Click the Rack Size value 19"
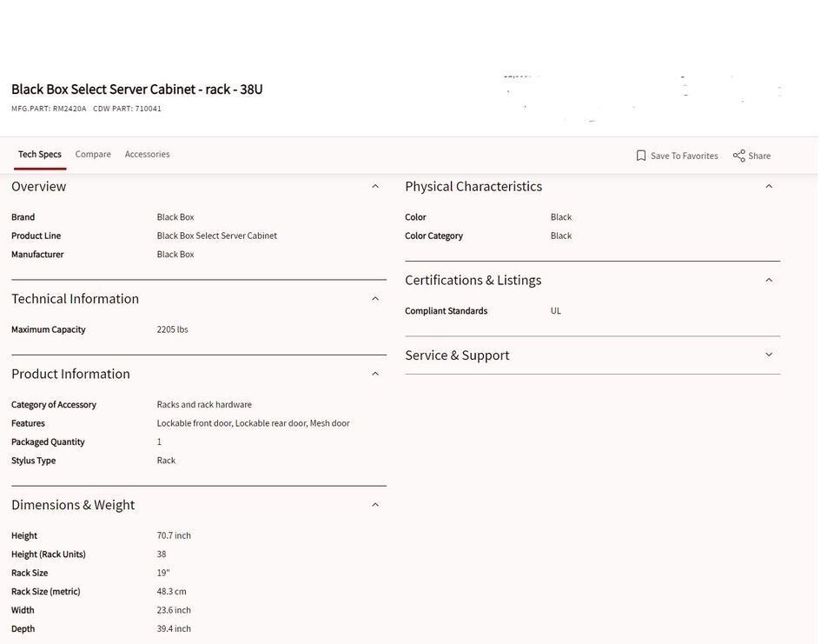This screenshot has width=834, height=644. (163, 573)
